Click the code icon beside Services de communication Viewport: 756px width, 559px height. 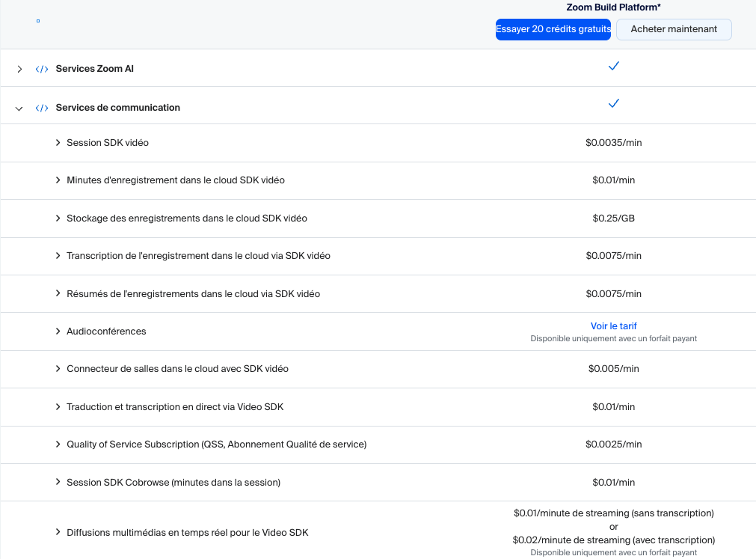coord(41,108)
